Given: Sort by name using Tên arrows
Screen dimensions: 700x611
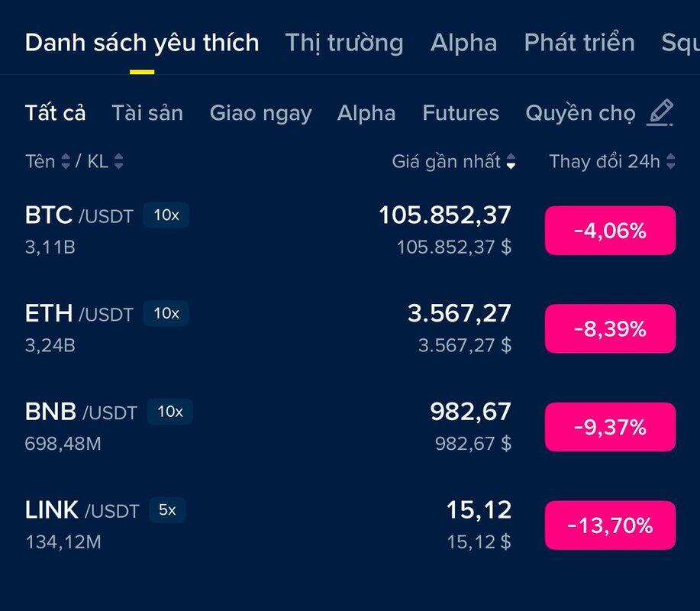Looking at the screenshot, I should pyautogui.click(x=66, y=161).
